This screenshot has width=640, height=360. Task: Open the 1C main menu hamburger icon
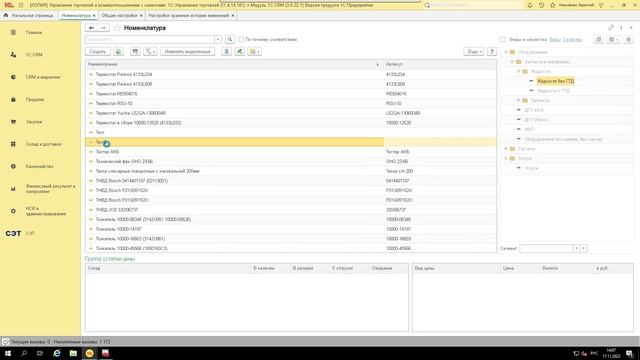tap(21, 5)
